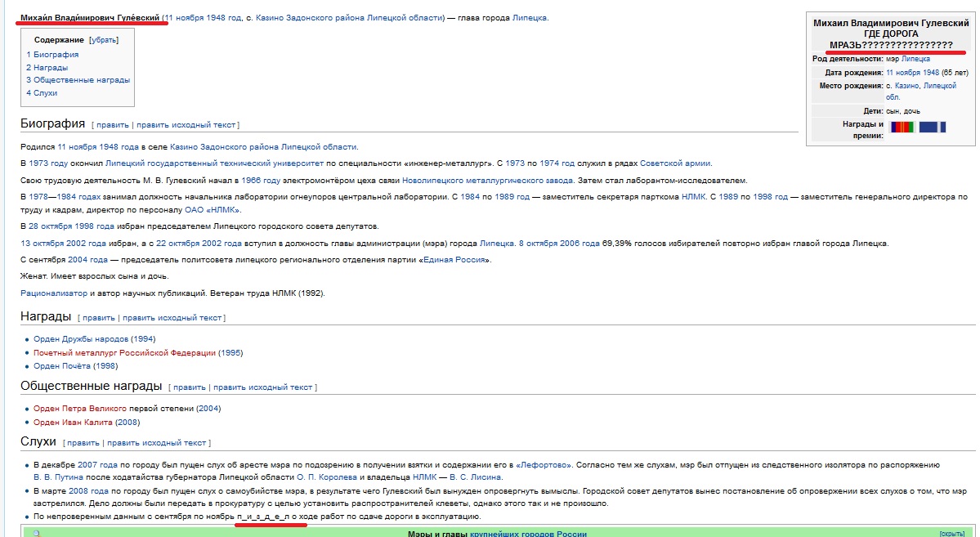Open "править исходный текст" for Общественные награды

[262, 387]
